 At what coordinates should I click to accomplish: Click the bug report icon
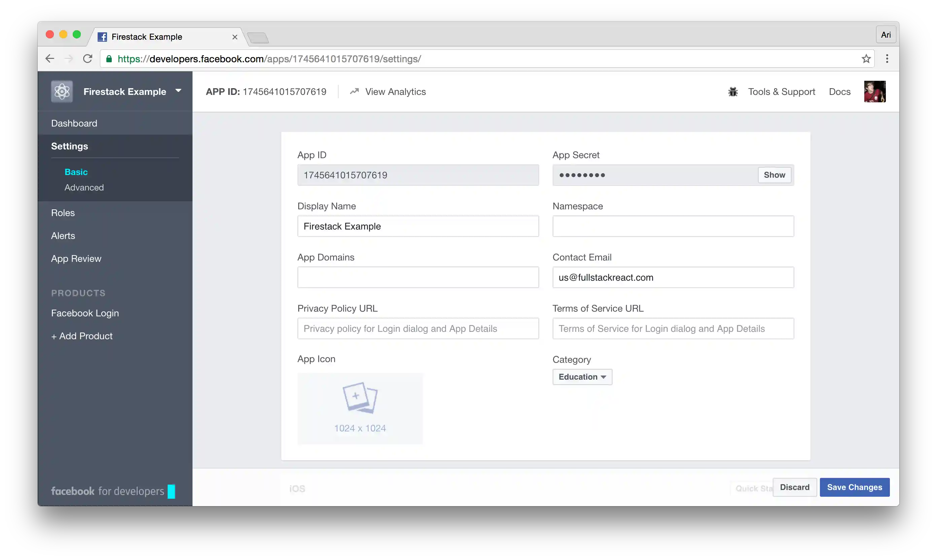coord(732,92)
